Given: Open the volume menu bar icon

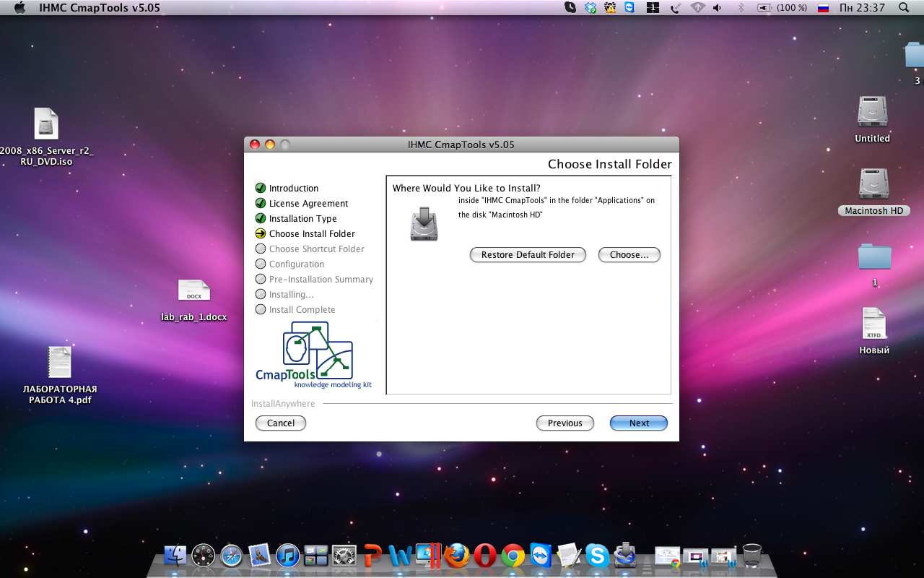Looking at the screenshot, I should point(717,7).
